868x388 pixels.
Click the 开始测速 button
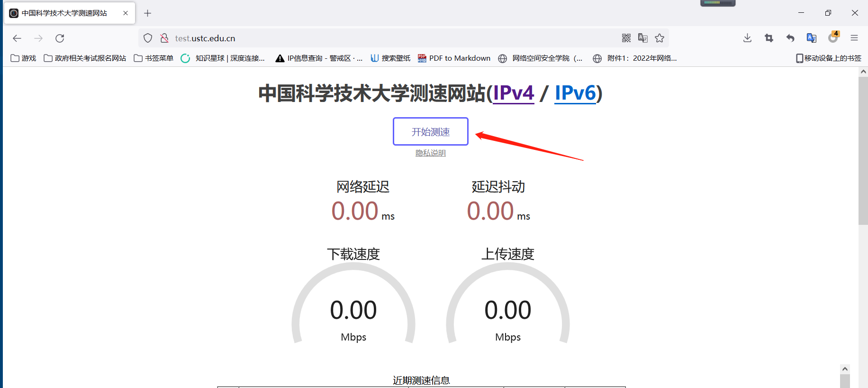pyautogui.click(x=431, y=131)
